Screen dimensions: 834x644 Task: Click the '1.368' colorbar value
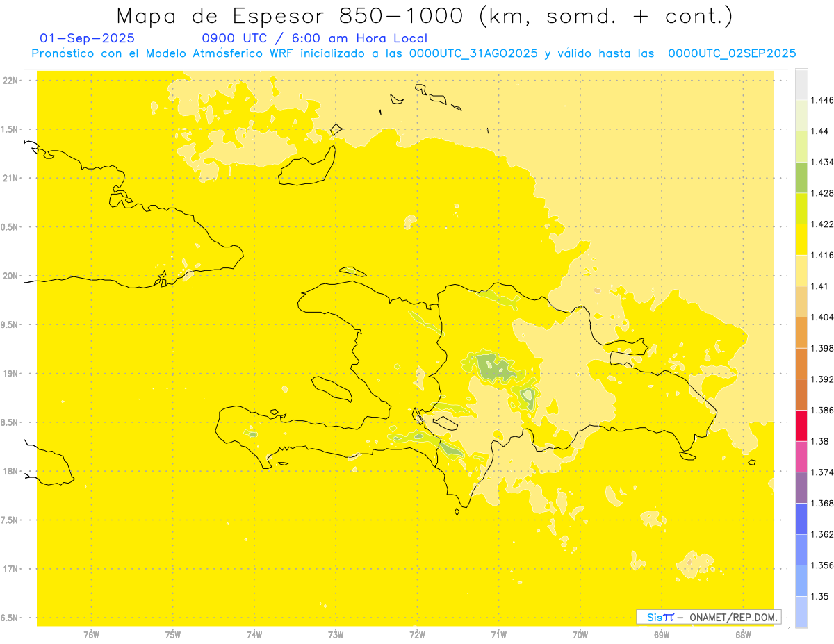point(822,503)
